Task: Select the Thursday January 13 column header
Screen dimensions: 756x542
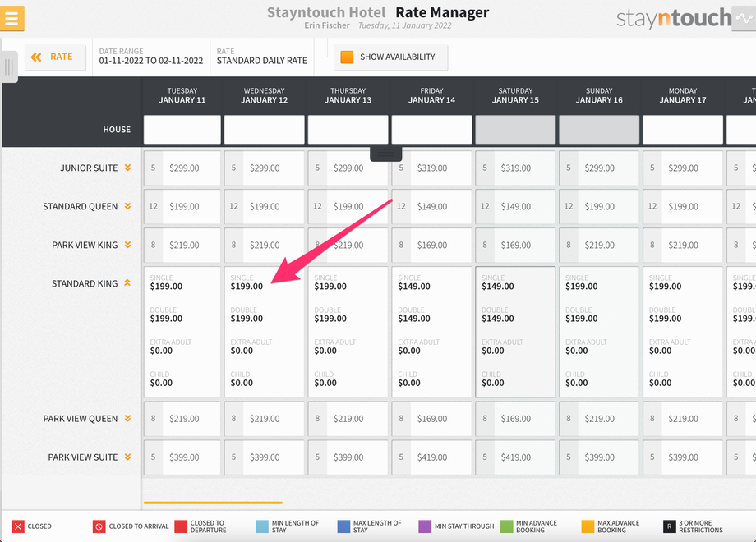Action: (348, 95)
